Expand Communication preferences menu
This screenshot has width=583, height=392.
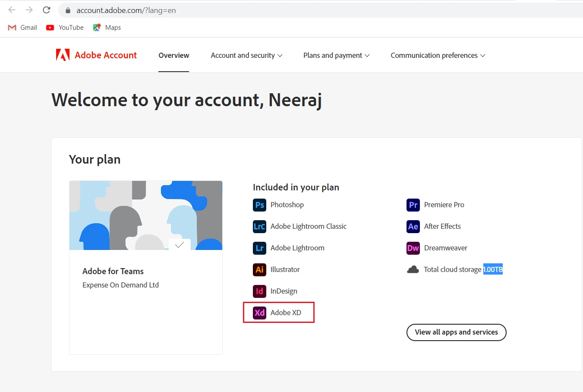tap(438, 55)
